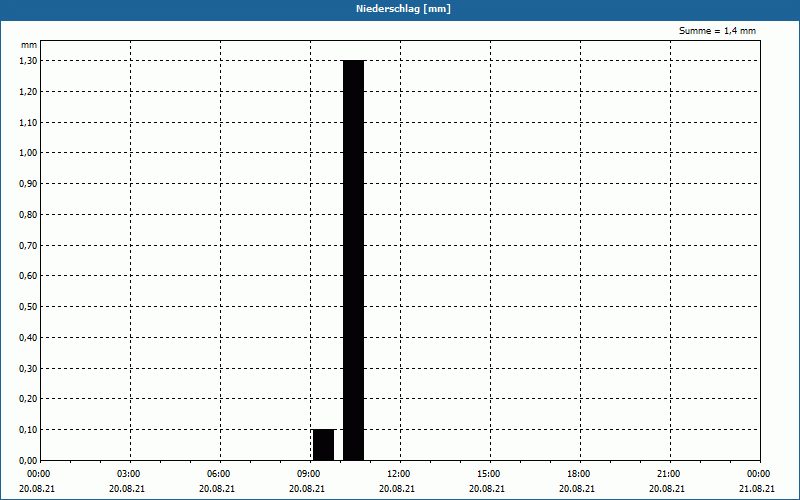Viewport: 800px width, 500px height.
Task: Click the 03:00 time label
Action: [x=129, y=474]
